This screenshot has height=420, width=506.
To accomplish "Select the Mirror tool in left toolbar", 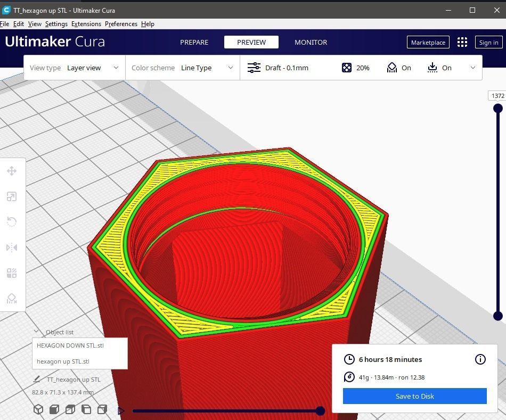I will pyautogui.click(x=12, y=248).
